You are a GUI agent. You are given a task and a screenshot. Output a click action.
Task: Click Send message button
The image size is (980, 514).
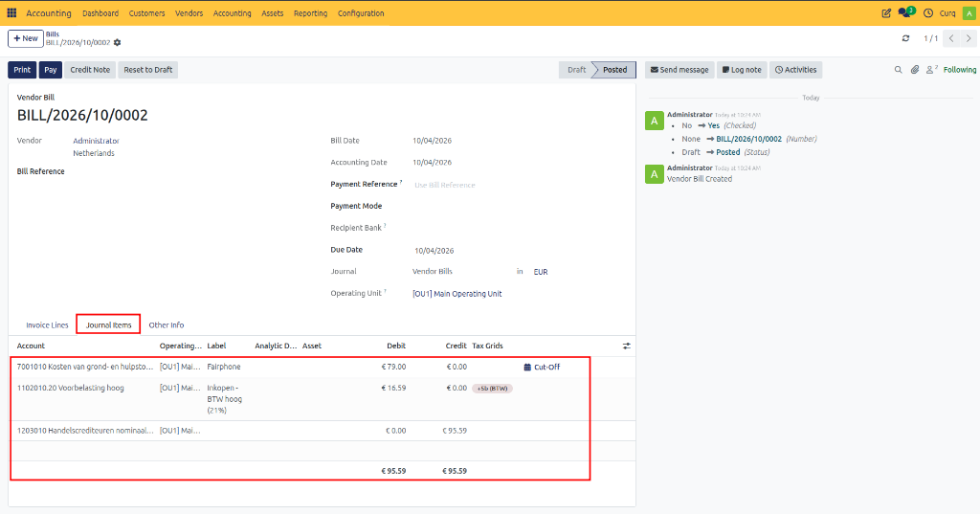[x=679, y=70]
